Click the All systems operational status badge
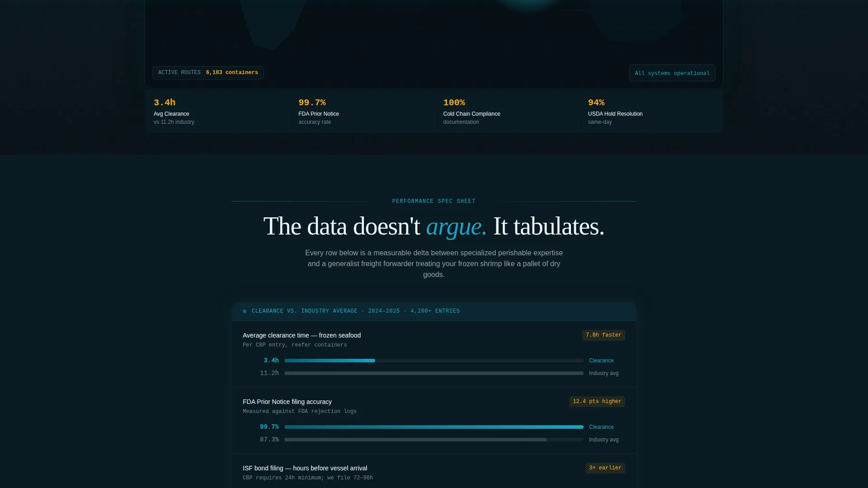Image resolution: width=868 pixels, height=488 pixels. point(672,73)
